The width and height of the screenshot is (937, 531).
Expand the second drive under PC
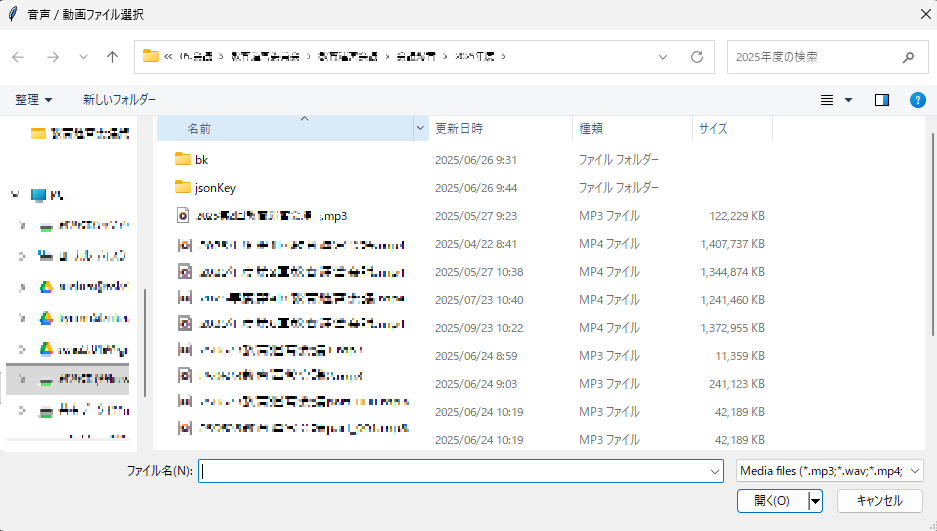pyautogui.click(x=22, y=256)
